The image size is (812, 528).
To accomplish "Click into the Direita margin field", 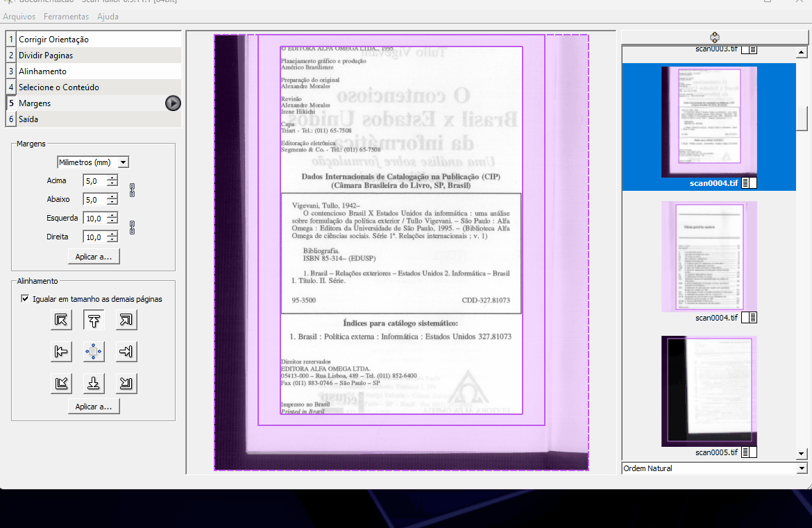I will [95, 237].
